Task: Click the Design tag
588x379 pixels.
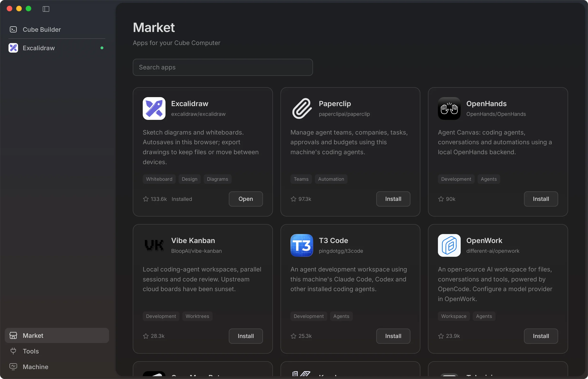Action: tap(189, 179)
